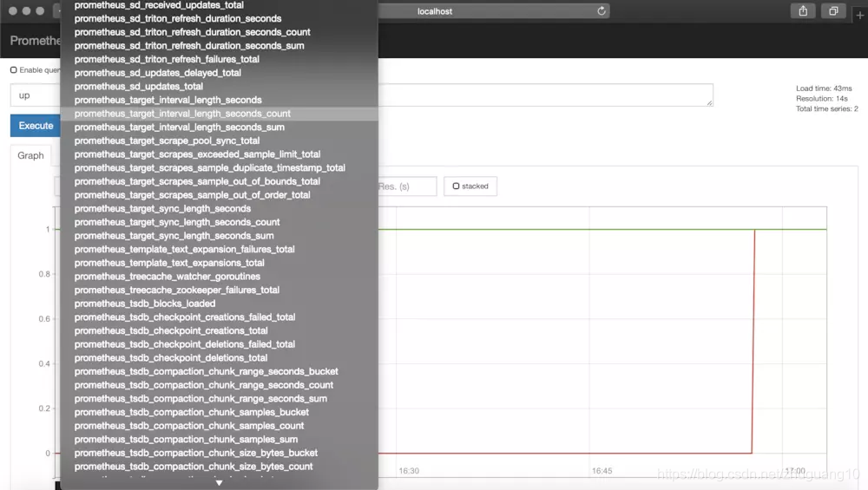Switch to the Graph tab
This screenshot has width=868, height=490.
30,155
